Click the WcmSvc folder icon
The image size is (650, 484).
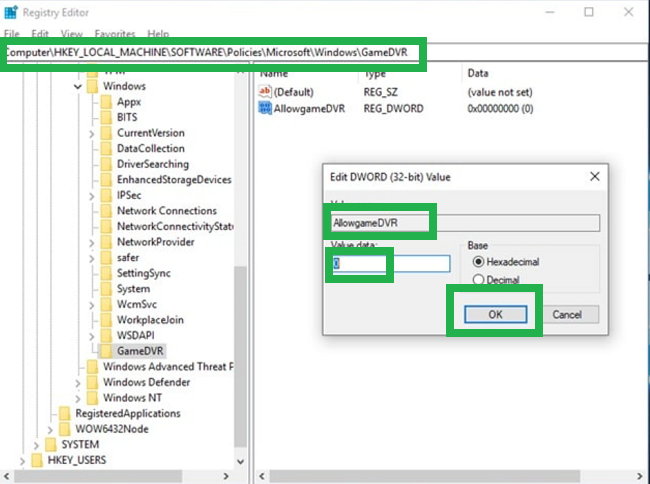107,304
